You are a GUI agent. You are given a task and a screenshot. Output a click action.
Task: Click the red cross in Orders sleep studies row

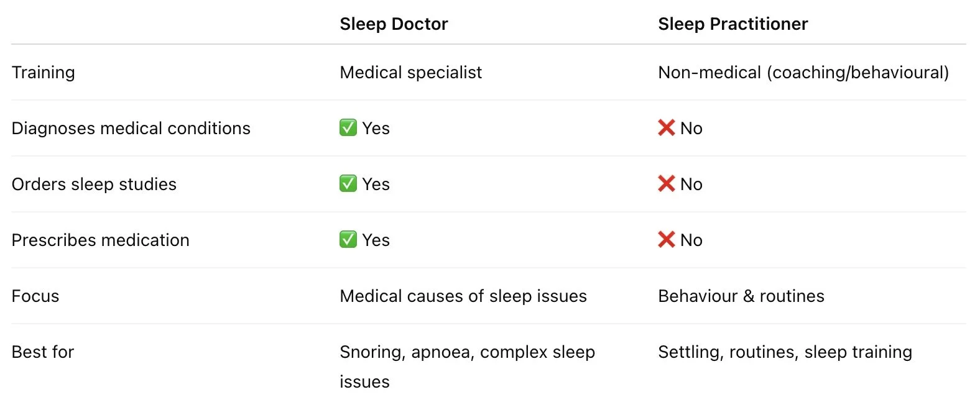(666, 184)
